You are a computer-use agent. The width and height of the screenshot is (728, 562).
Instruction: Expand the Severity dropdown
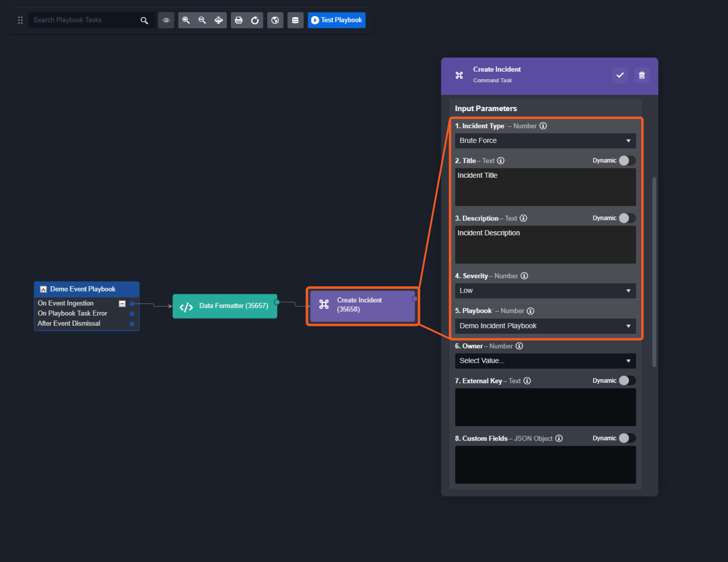pos(545,291)
